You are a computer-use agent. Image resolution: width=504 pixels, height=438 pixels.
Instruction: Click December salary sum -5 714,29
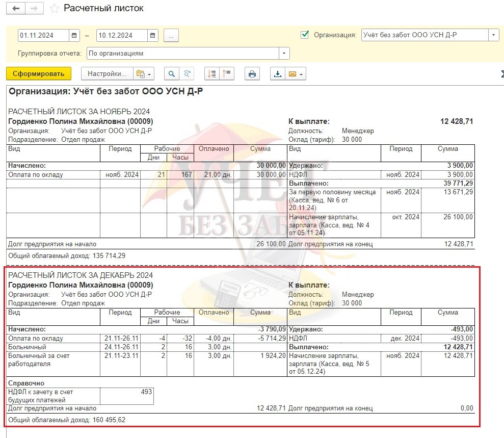click(x=272, y=338)
